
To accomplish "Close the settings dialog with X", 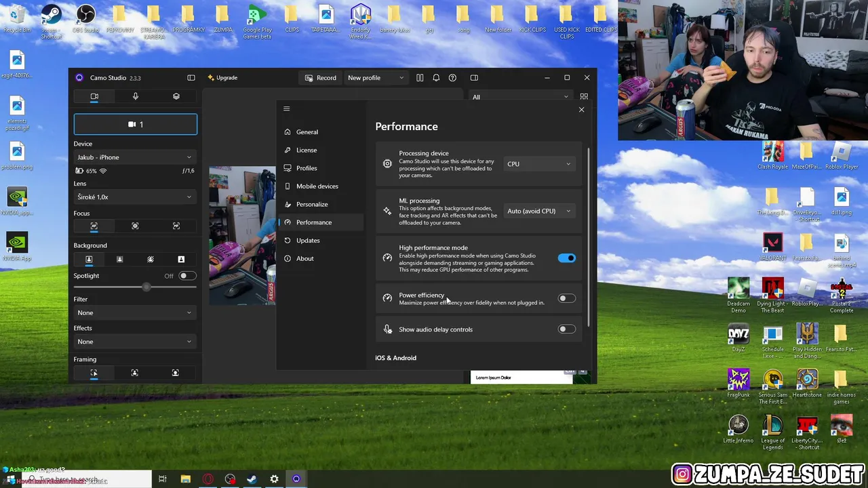I will coord(581,110).
